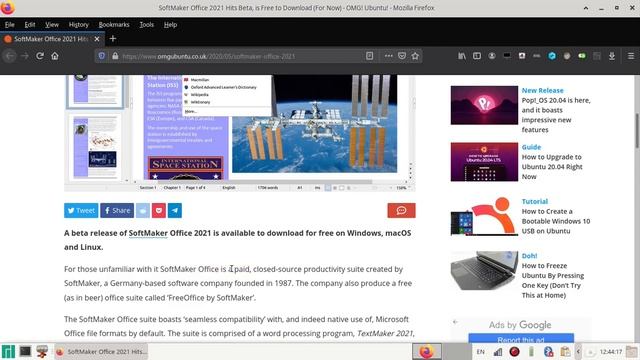Jump to comments with red speech button
The width and height of the screenshot is (640, 360).
pyautogui.click(x=401, y=211)
